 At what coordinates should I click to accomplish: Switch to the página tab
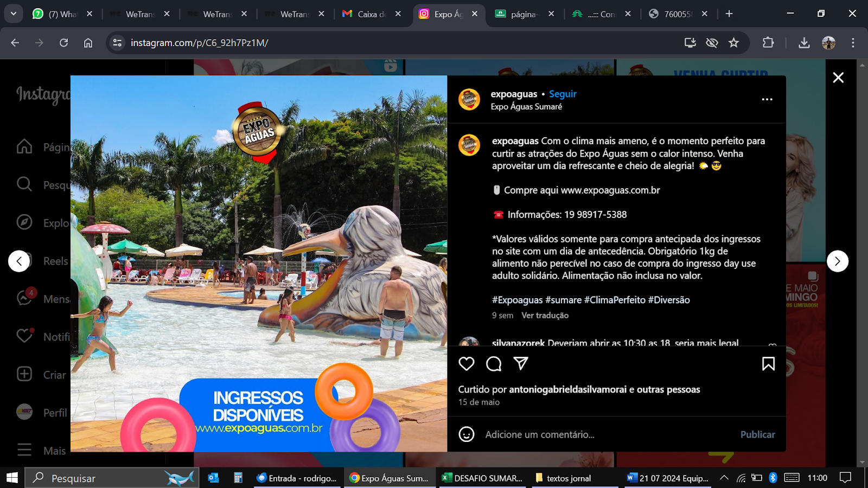pyautogui.click(x=525, y=14)
